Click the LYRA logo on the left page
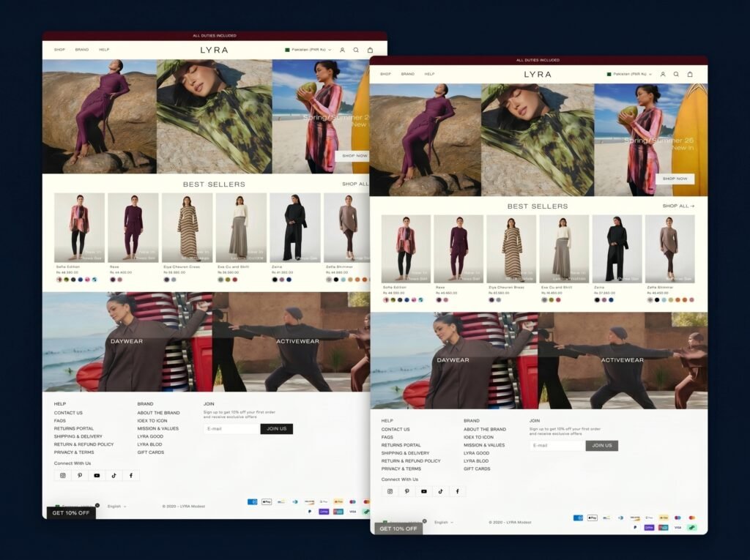Viewport: 750px width, 560px height. point(214,50)
